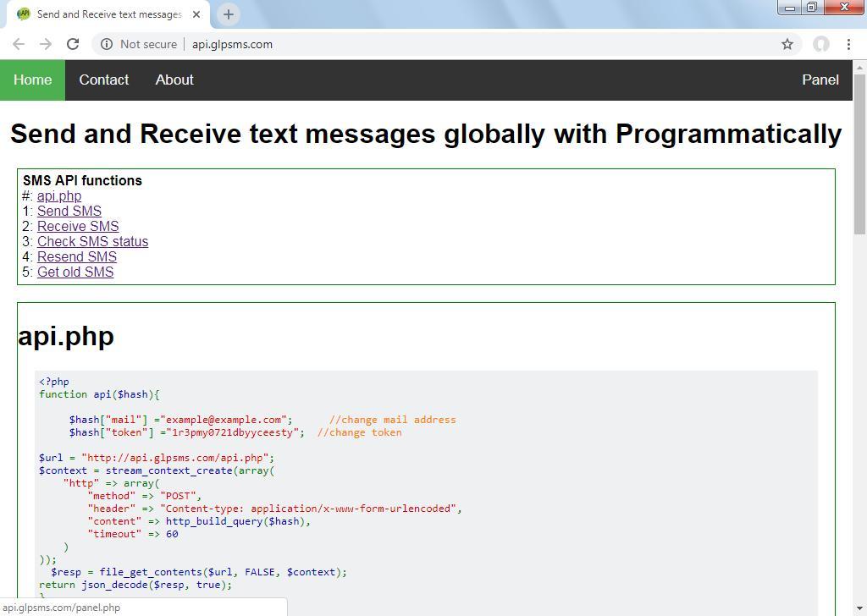Bookmark this page with star icon
The height and width of the screenshot is (616, 867).
(787, 44)
